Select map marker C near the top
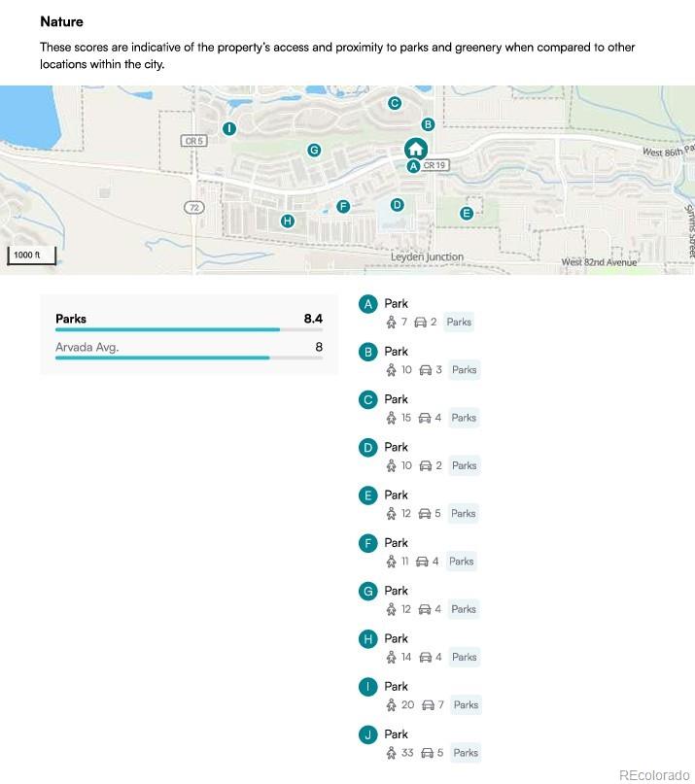The image size is (695, 784). [395, 103]
